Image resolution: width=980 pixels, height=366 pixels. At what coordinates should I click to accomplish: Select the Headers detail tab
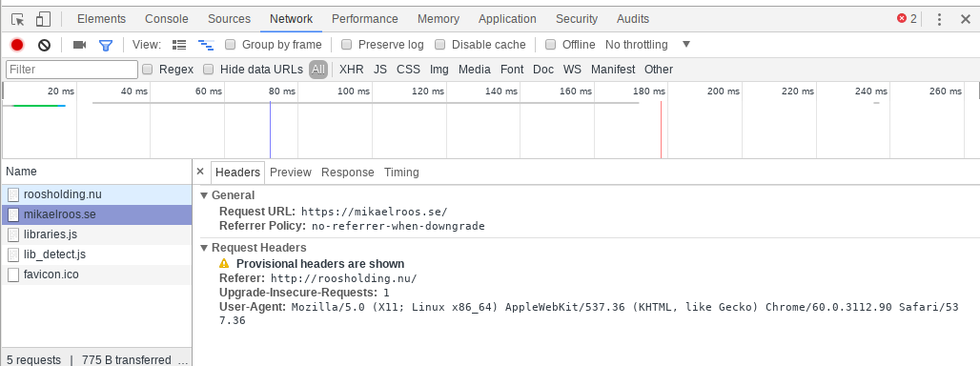point(237,173)
